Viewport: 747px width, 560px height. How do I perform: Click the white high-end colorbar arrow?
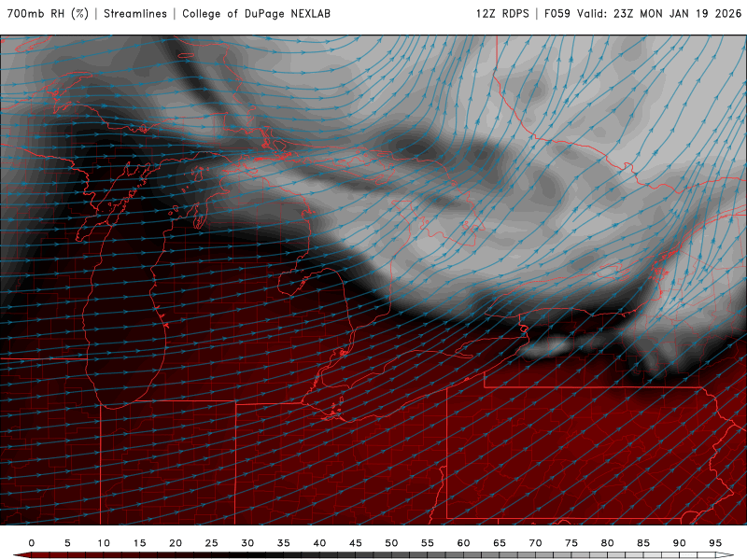pos(725,555)
